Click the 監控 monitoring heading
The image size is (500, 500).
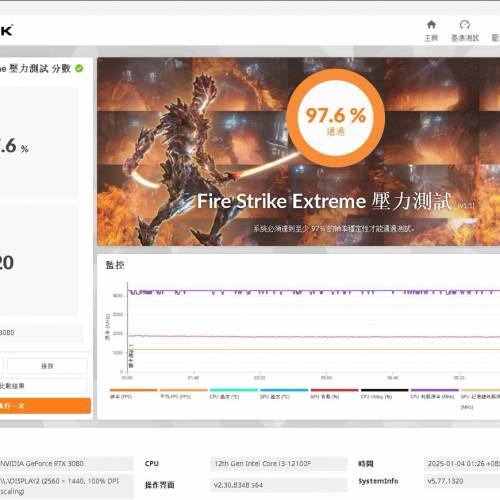[x=115, y=265]
